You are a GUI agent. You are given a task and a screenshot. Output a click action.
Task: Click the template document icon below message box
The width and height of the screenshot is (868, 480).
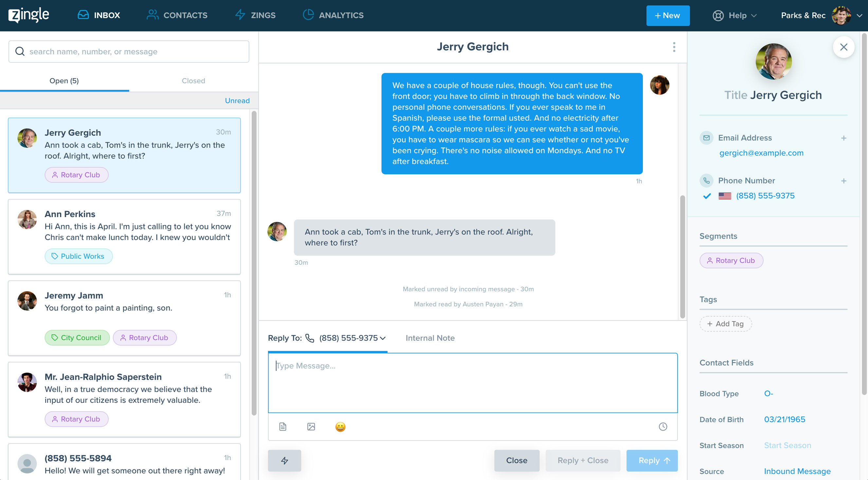tap(283, 427)
